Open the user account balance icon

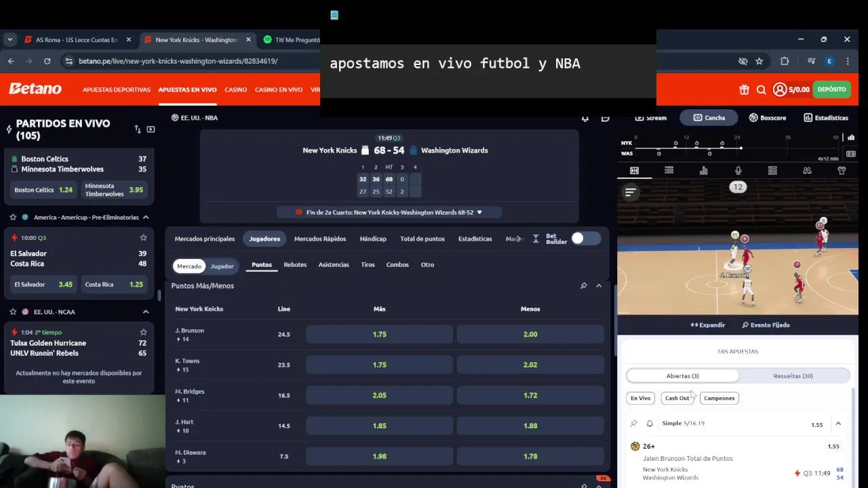[x=780, y=89]
